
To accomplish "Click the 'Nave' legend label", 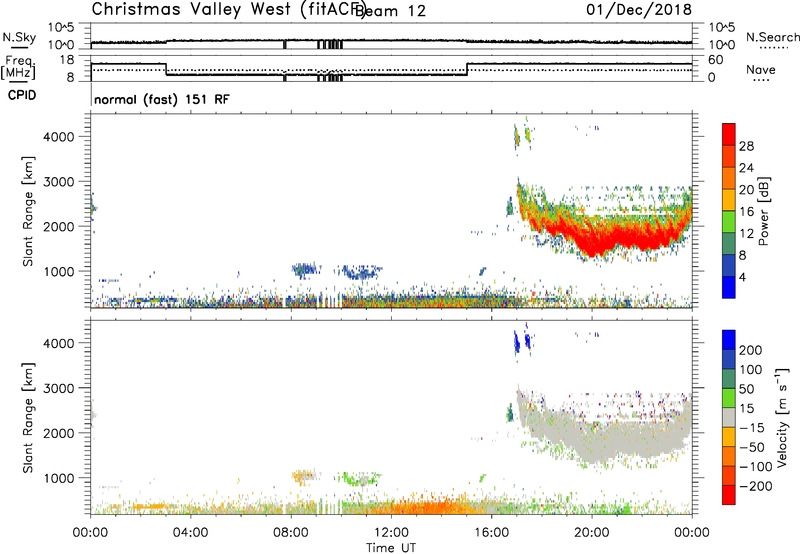I will [761, 70].
